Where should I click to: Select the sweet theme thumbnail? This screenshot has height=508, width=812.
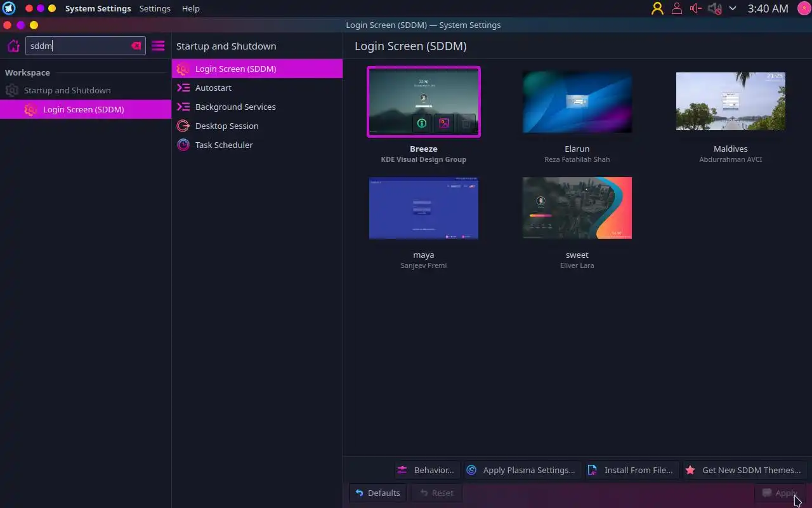point(577,208)
